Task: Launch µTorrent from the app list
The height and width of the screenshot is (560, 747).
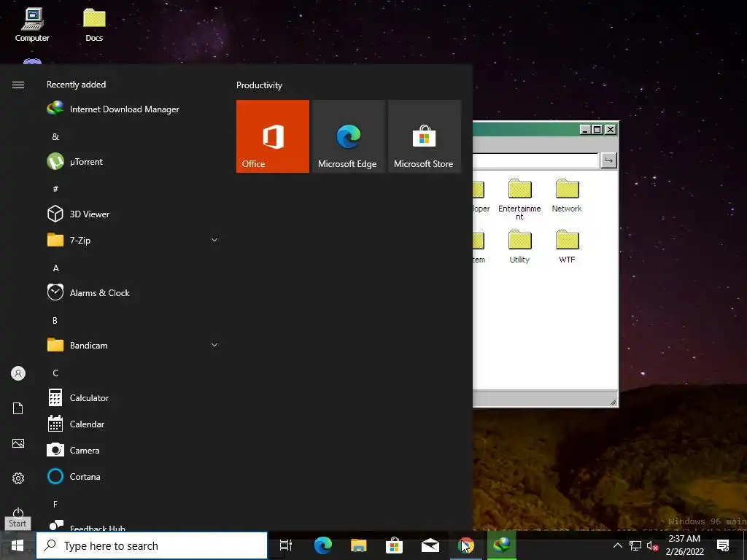Action: (133, 161)
